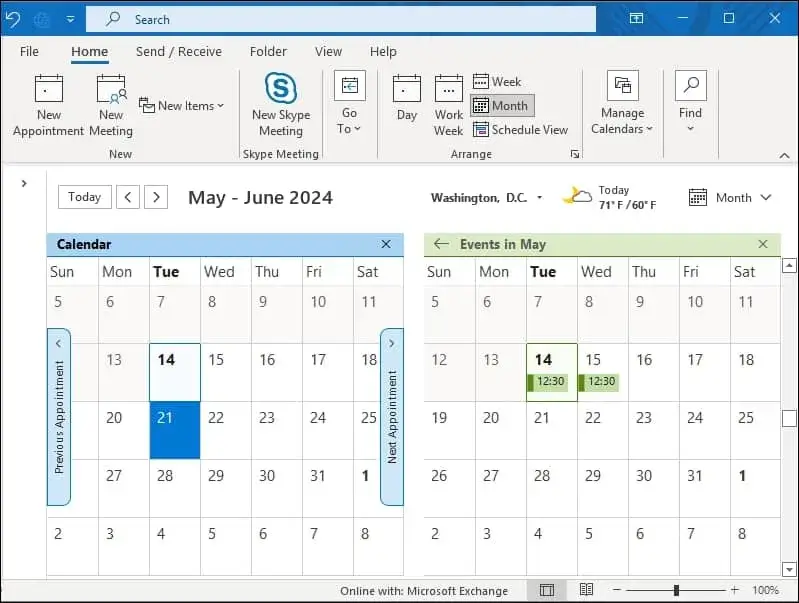This screenshot has width=799, height=603.
Task: Close the Events in May calendar
Action: pyautogui.click(x=763, y=244)
